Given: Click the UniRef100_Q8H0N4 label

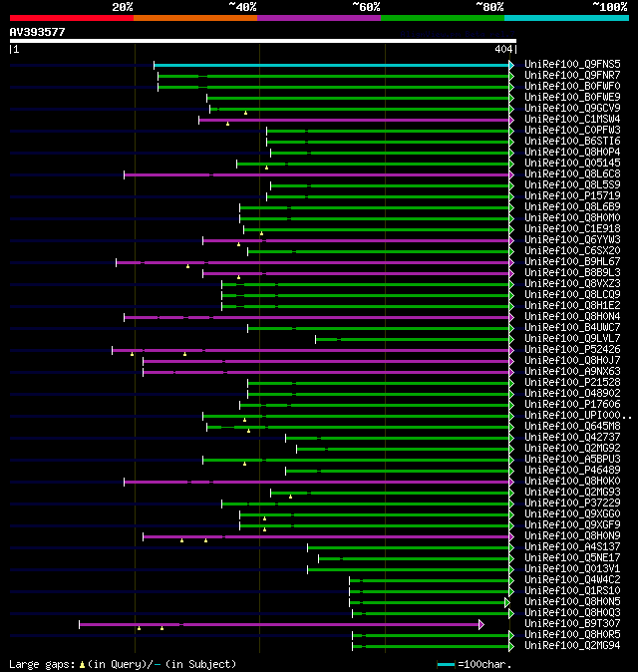Looking at the screenshot, I should click(572, 317).
